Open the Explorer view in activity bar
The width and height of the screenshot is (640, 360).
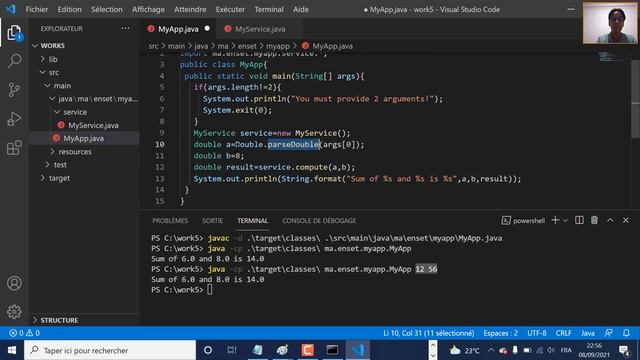pos(14,33)
